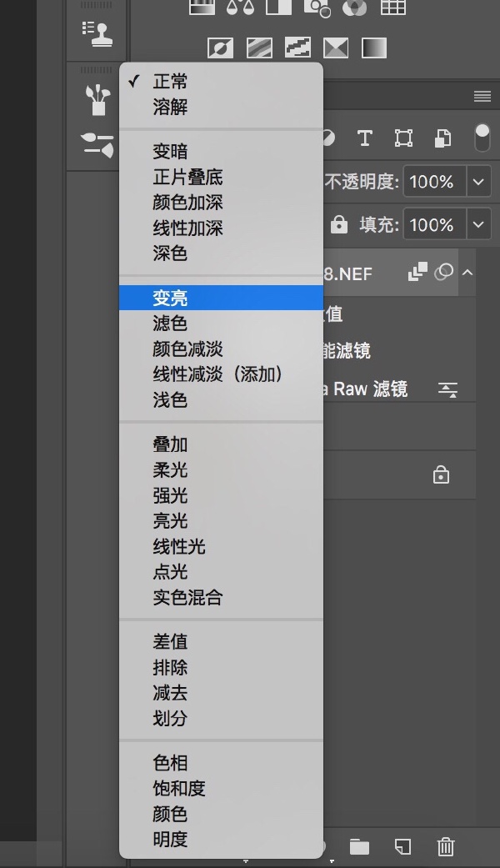Image resolution: width=500 pixels, height=868 pixels.
Task: Click the smart object filter icon
Action: coord(443,138)
